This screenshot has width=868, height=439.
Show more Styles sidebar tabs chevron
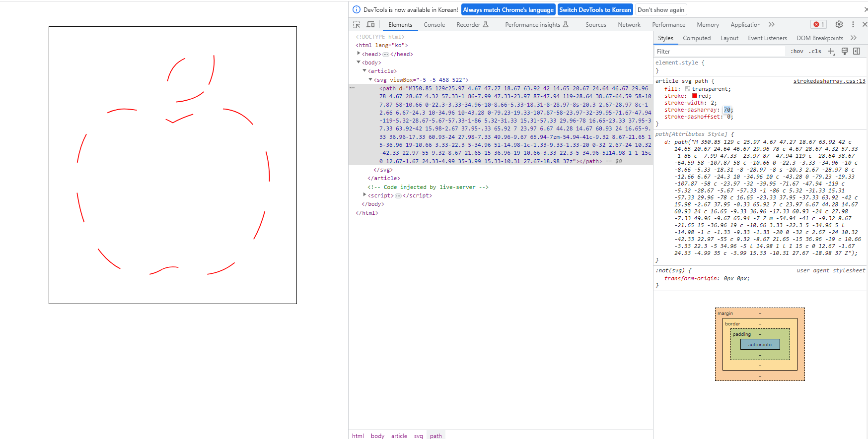tap(854, 38)
